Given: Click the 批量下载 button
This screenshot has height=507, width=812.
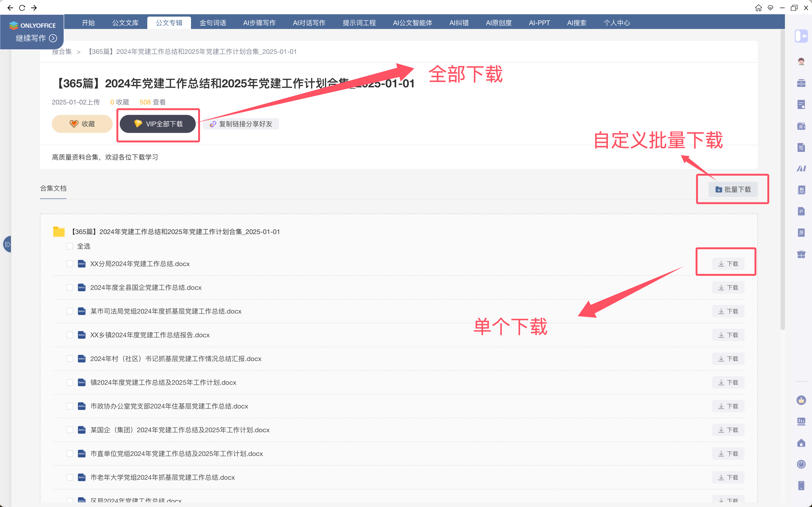Looking at the screenshot, I should click(733, 189).
